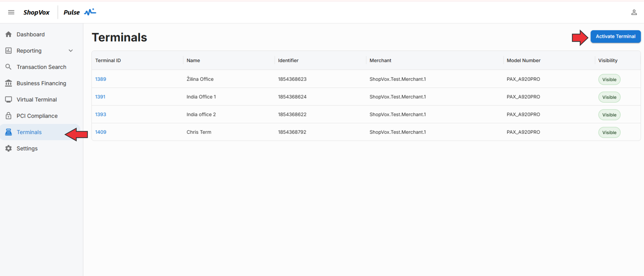Open the hamburger navigation menu
Screen dimensions: 644x276
tap(11, 12)
